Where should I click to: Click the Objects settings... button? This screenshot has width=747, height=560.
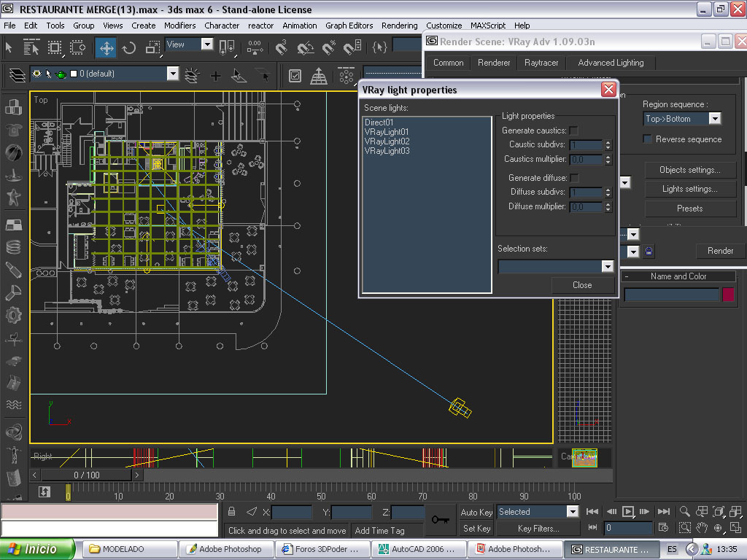point(690,170)
